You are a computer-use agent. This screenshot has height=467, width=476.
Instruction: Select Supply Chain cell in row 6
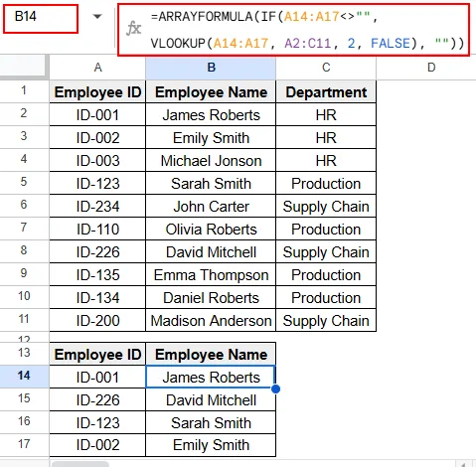pos(326,206)
